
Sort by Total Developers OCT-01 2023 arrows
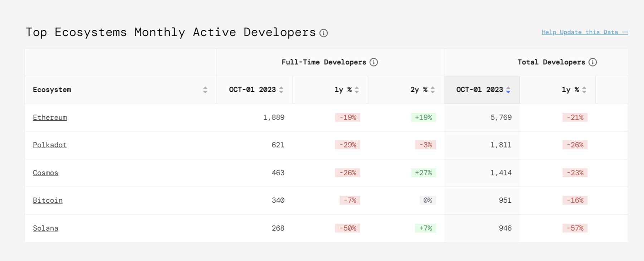[508, 90]
